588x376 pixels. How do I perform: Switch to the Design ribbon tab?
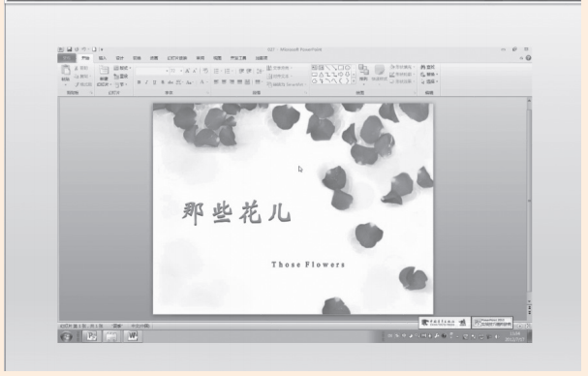tap(119, 58)
